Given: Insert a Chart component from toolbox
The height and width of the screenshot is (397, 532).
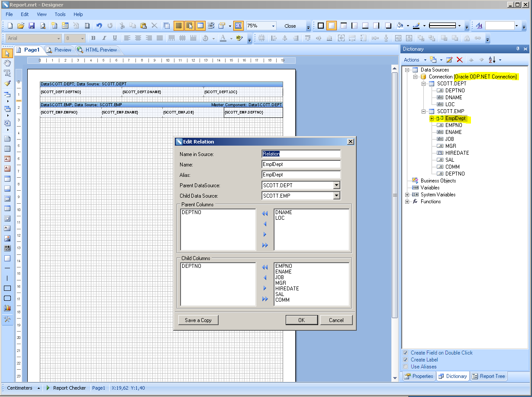Looking at the screenshot, I should [7, 308].
